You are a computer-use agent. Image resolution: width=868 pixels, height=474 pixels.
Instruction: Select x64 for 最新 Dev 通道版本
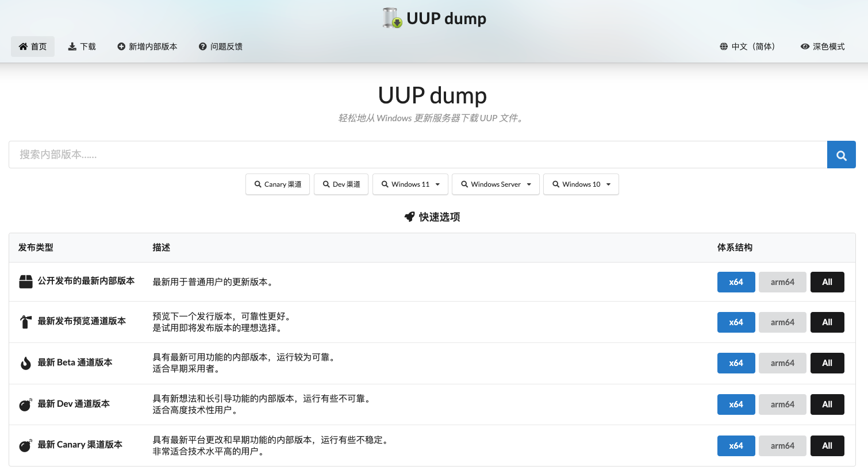[x=736, y=404]
